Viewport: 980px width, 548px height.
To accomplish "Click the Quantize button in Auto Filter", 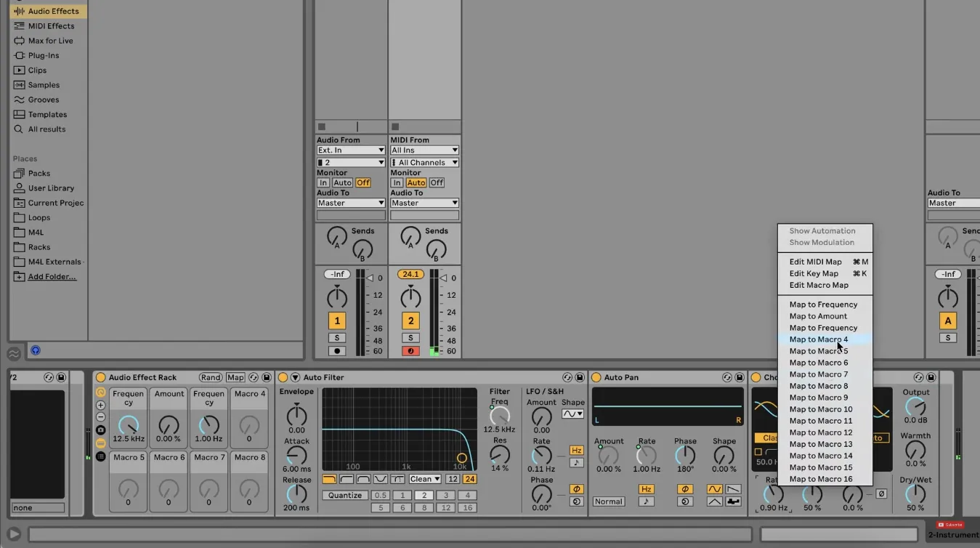I will coord(345,495).
